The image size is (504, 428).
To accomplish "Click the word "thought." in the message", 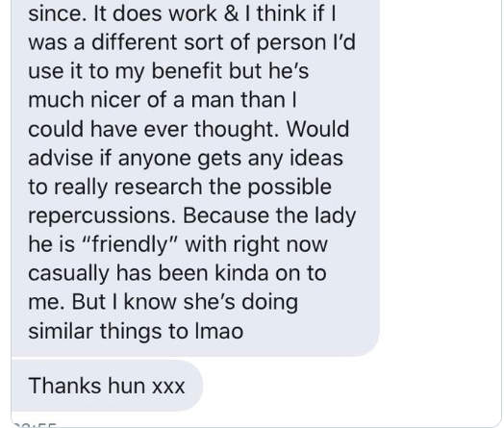I will (x=237, y=129).
